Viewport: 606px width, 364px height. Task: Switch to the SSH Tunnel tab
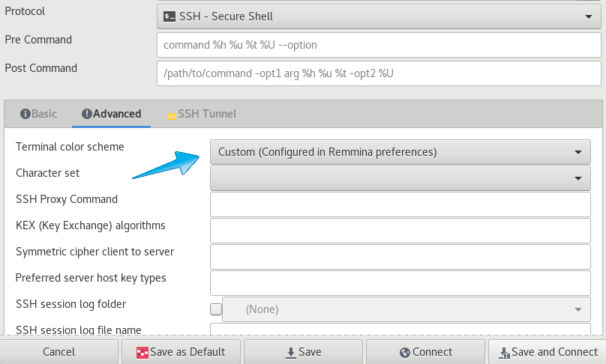coord(201,114)
